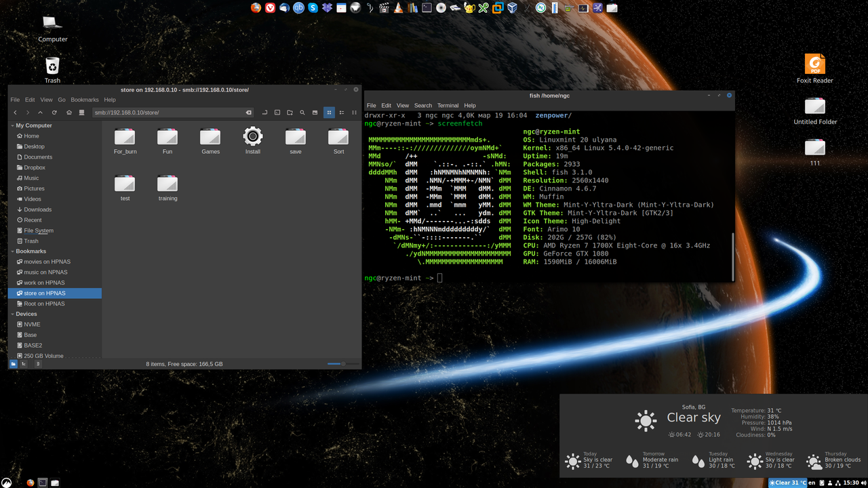
Task: Select the Untitled Folder on desktop
Action: pyautogui.click(x=815, y=111)
